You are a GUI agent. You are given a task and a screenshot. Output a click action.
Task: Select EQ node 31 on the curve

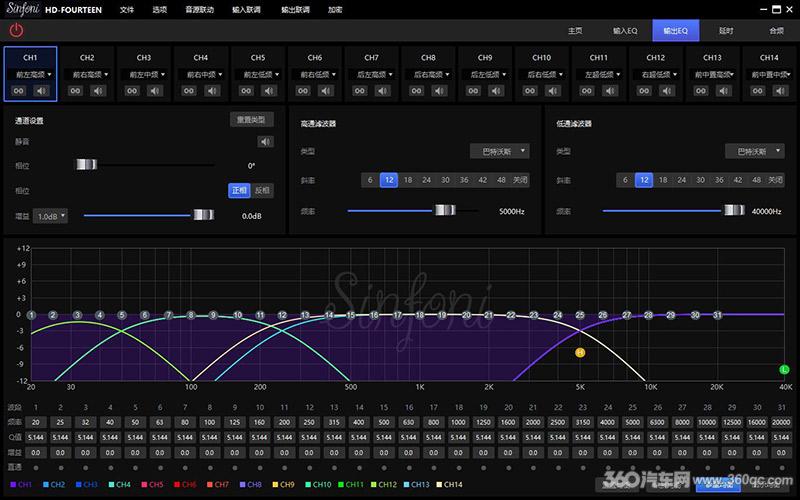(x=717, y=315)
